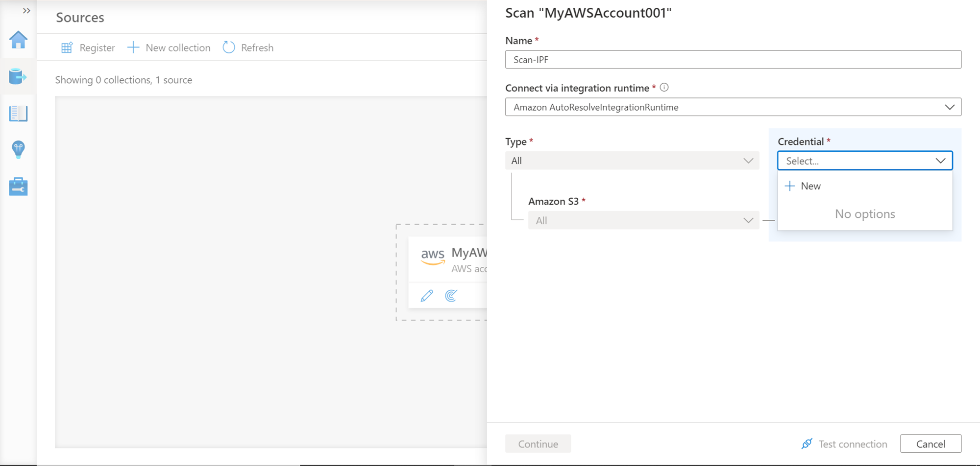The height and width of the screenshot is (466, 980).
Task: Expand the Type dropdown
Action: tap(632, 161)
